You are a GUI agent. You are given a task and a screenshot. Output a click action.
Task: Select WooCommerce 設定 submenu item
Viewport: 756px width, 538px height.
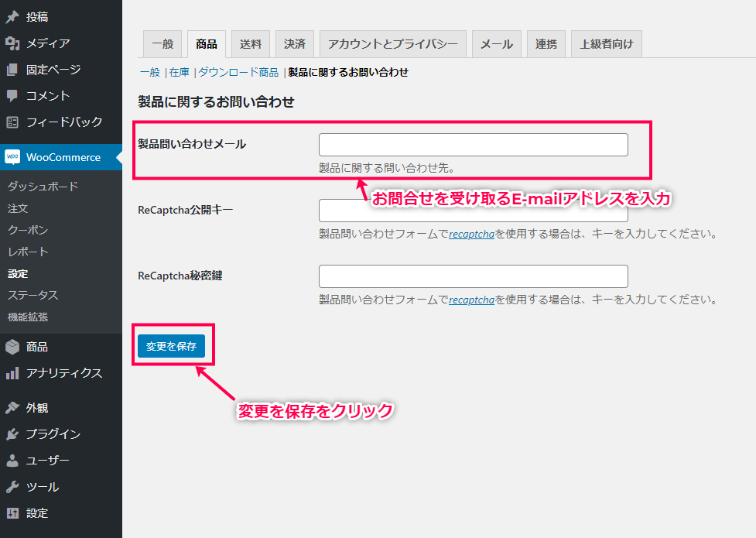click(18, 273)
